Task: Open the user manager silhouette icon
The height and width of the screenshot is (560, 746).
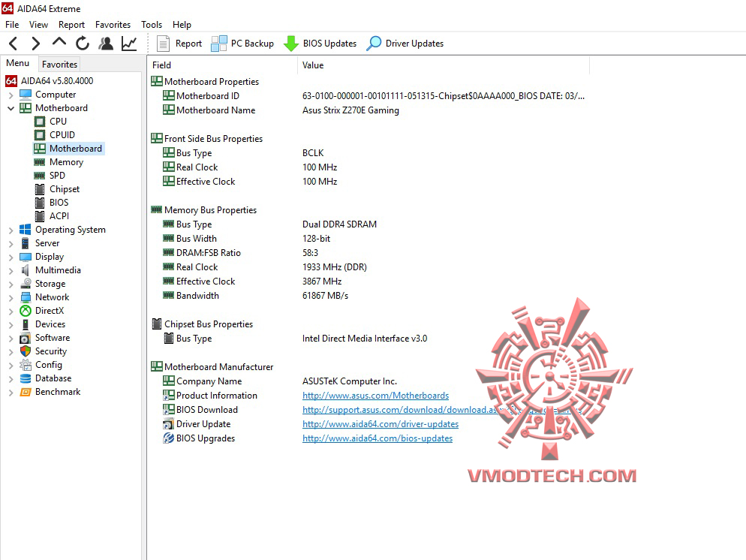Action: click(x=106, y=44)
